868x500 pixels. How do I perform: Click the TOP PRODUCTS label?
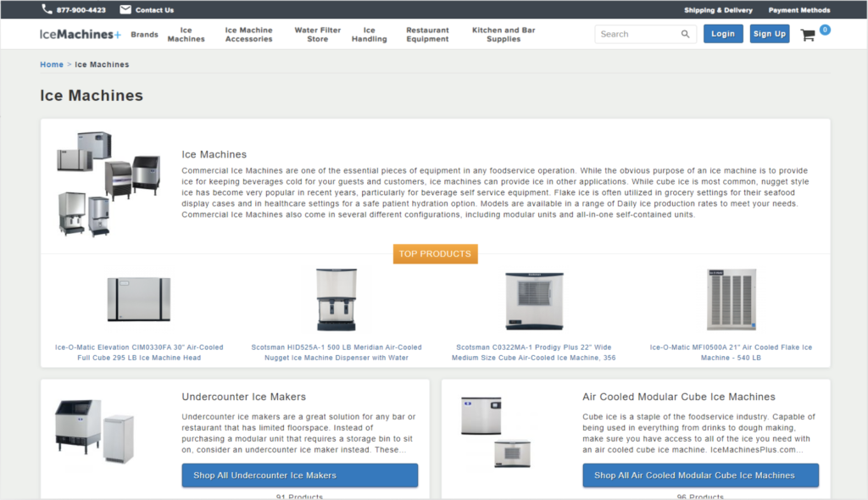(x=435, y=253)
